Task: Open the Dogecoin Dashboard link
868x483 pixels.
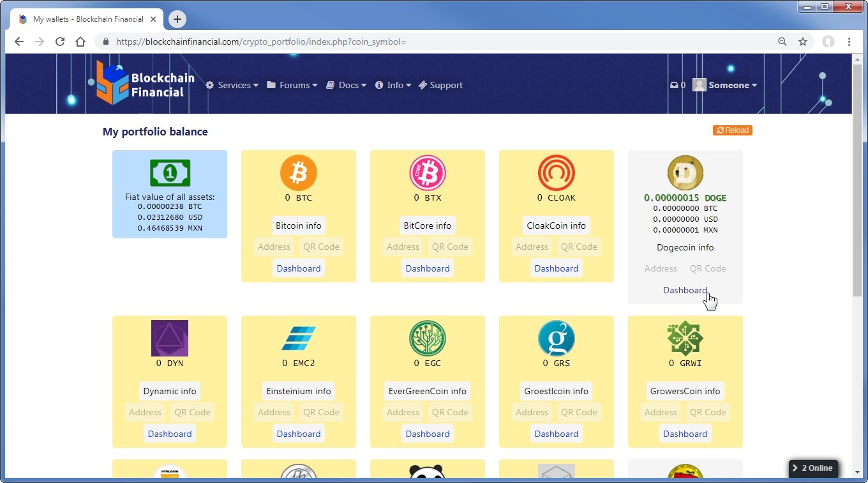Action: pyautogui.click(x=685, y=290)
